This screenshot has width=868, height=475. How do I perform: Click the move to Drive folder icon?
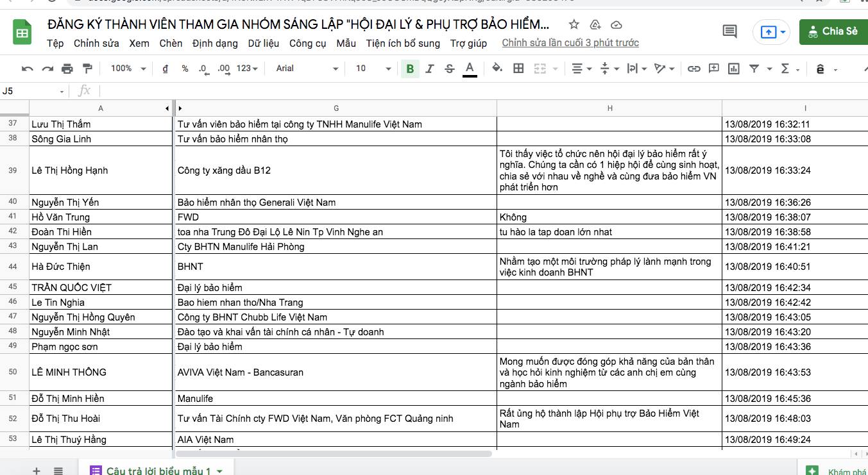coord(595,25)
